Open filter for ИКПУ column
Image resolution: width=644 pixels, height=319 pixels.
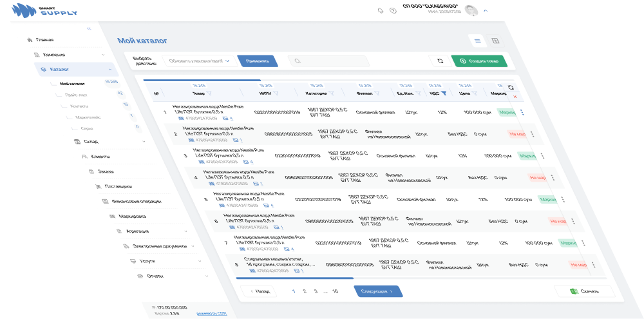click(x=276, y=93)
